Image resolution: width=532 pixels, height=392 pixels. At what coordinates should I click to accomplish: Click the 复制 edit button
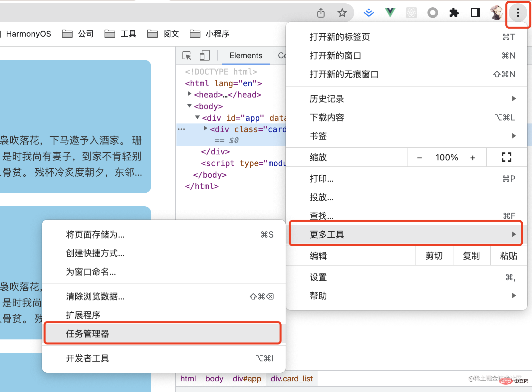[x=471, y=256]
